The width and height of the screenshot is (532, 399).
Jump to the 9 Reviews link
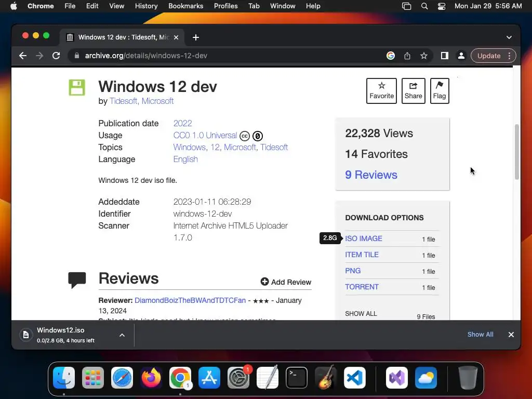tap(371, 175)
